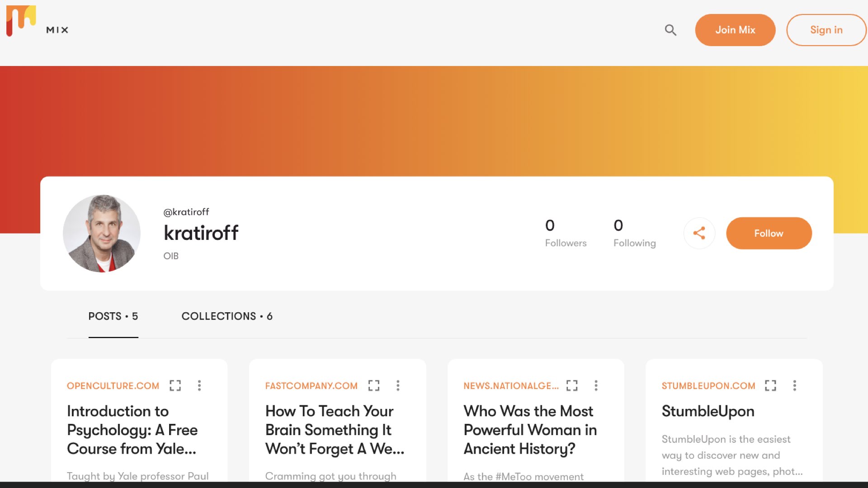Click the 'As the #MeToo movement' description
The height and width of the screenshot is (488, 868).
(524, 477)
